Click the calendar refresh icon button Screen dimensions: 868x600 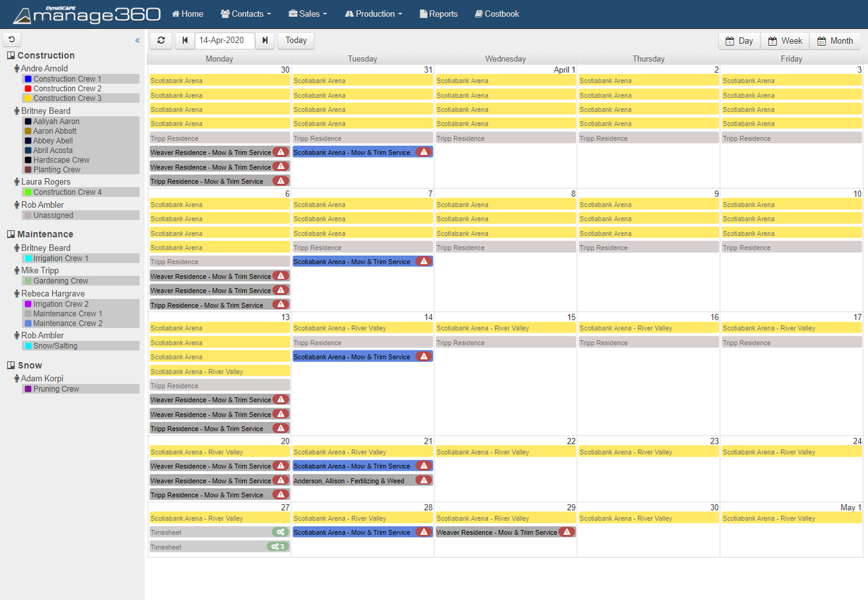(x=161, y=41)
